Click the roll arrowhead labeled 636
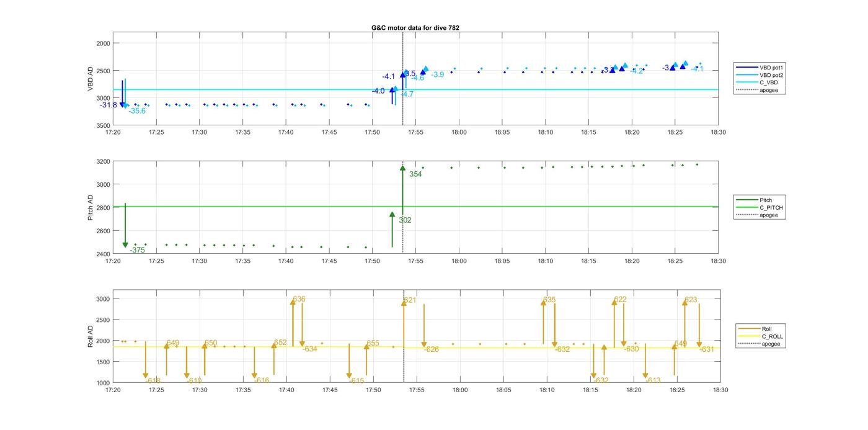This screenshot has height=430, width=868. 293,302
